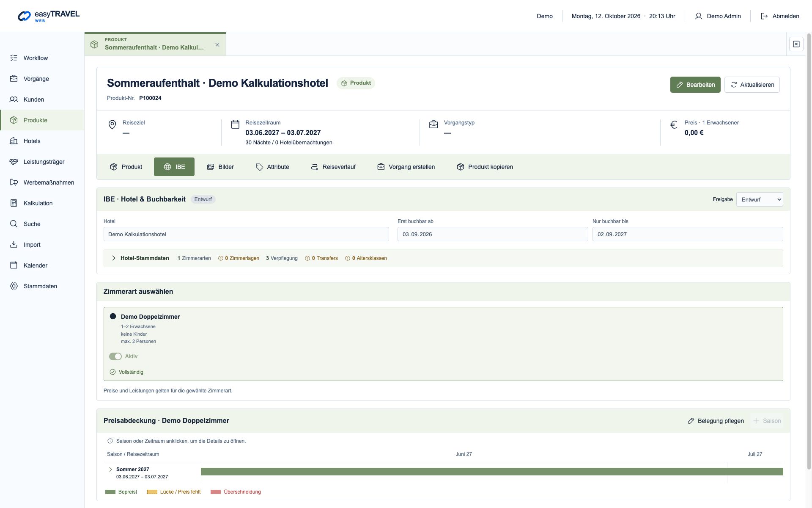Screen dimensions: 812x508
Task: Click the green Sommer 2027 coverage bar
Action: pos(492,472)
